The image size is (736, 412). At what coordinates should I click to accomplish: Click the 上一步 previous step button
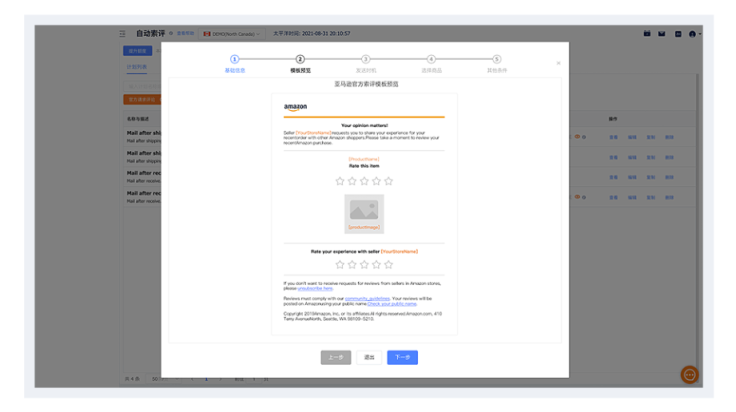click(336, 357)
